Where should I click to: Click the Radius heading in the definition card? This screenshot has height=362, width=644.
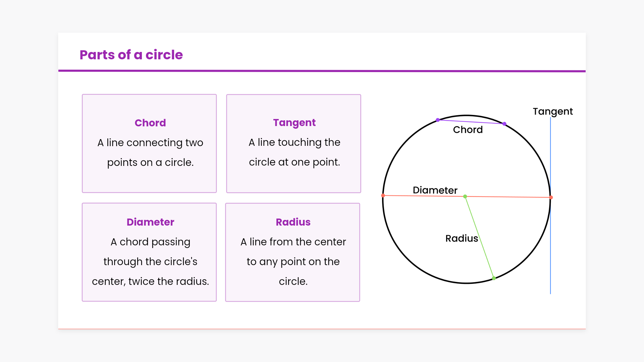pos(293,222)
